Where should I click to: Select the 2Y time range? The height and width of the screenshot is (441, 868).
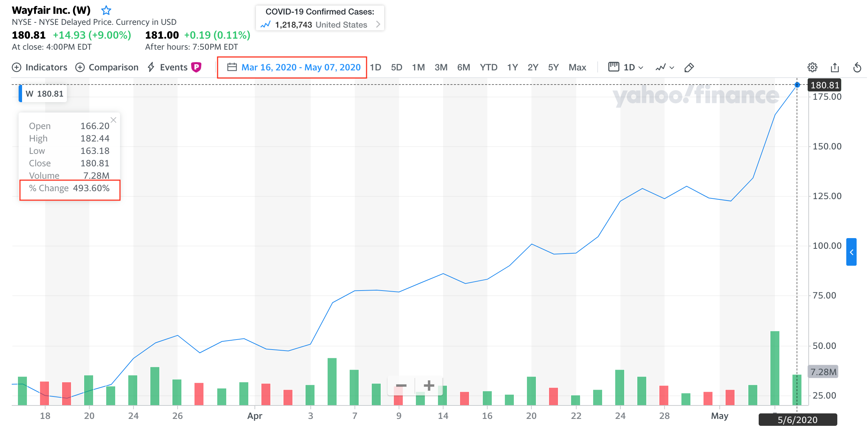pyautogui.click(x=533, y=67)
